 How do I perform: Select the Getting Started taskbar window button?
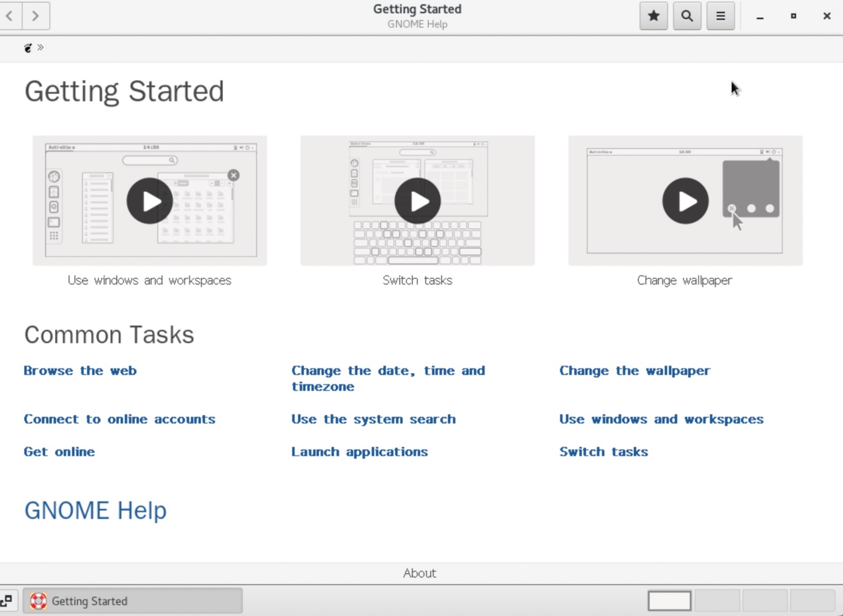click(133, 601)
